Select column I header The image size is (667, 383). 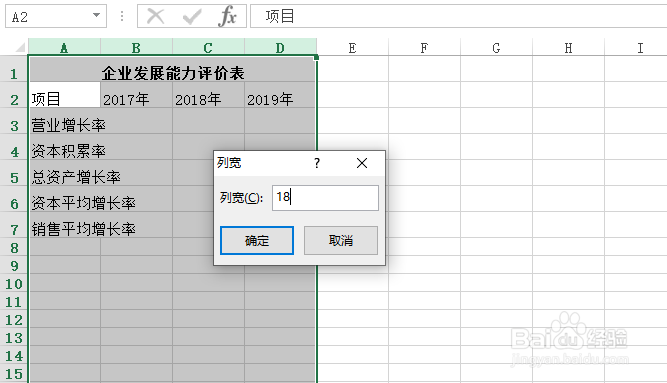(x=636, y=47)
